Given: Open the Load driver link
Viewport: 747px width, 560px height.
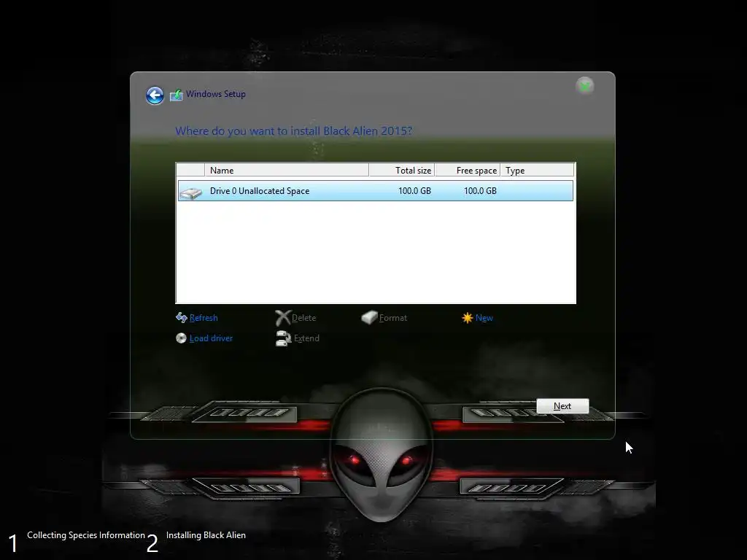Looking at the screenshot, I should [211, 338].
